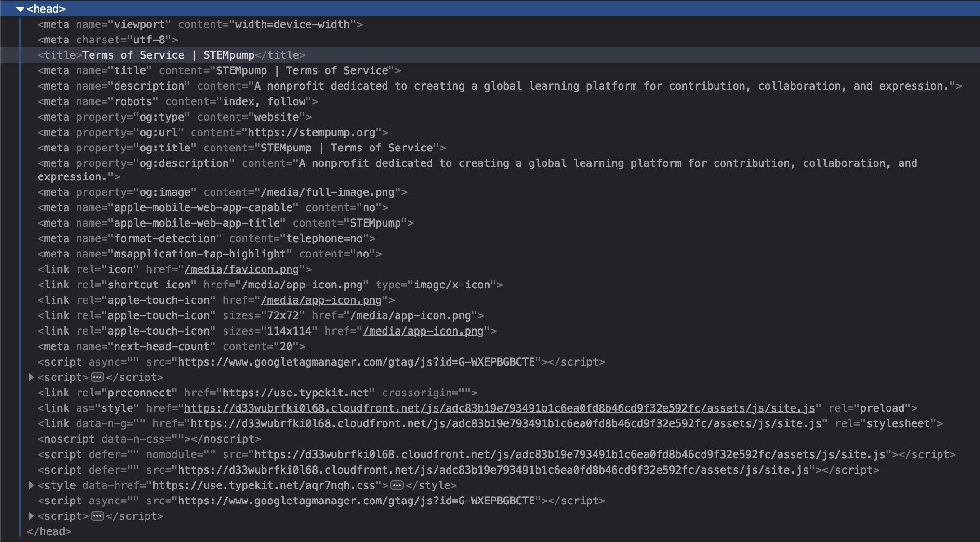
Task: Open app-icon.png link in the shortcut icon row
Action: click(302, 285)
